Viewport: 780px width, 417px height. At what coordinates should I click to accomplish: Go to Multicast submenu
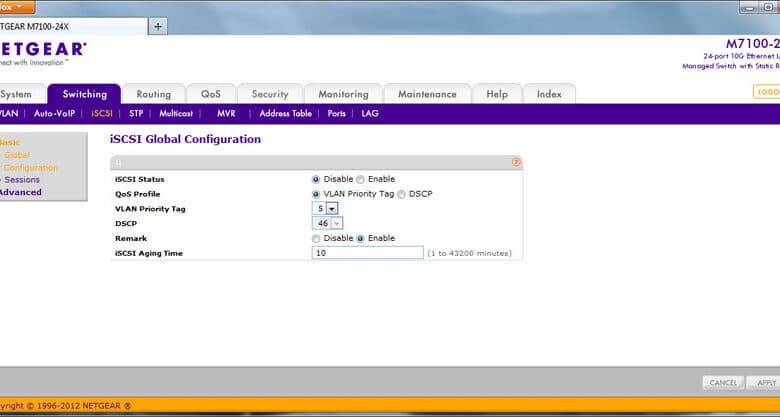coord(176,113)
